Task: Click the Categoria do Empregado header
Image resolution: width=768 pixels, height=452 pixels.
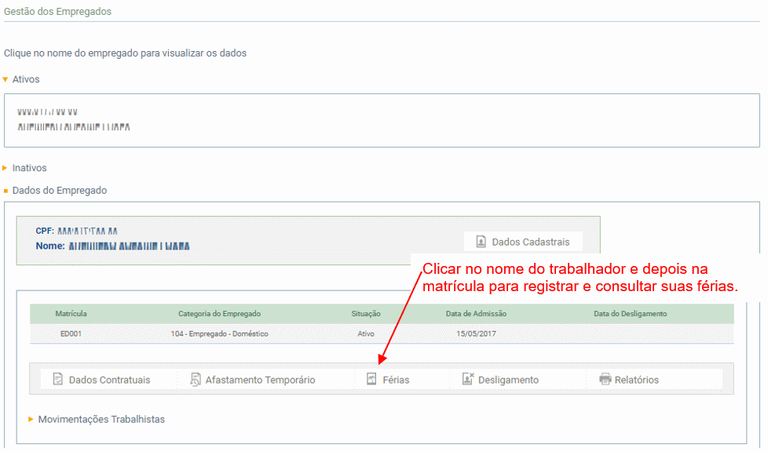Action: click(x=219, y=313)
